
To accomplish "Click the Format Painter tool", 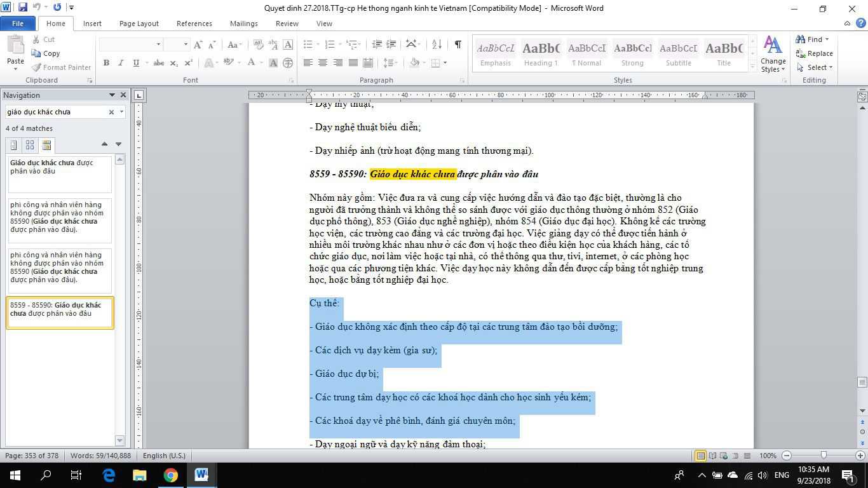I will 62,67.
